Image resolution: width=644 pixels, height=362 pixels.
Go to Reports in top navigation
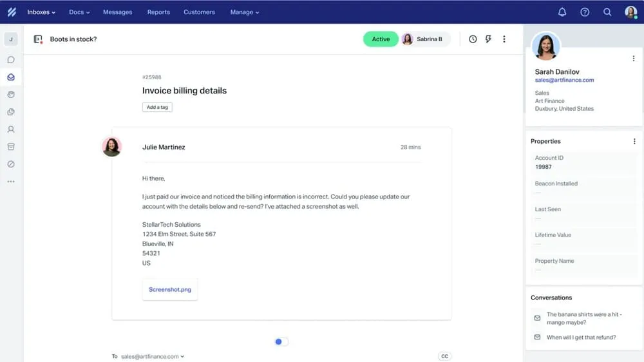[x=158, y=12]
